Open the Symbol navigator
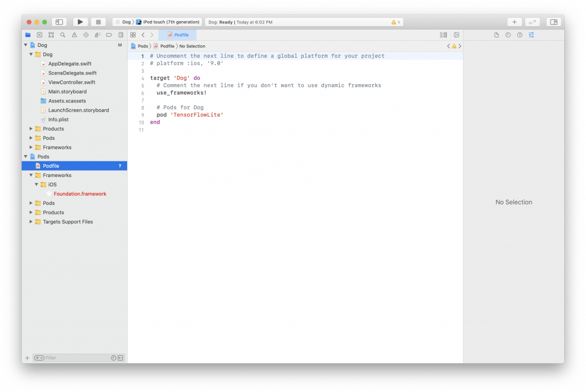The width and height of the screenshot is (586, 392). (51, 35)
